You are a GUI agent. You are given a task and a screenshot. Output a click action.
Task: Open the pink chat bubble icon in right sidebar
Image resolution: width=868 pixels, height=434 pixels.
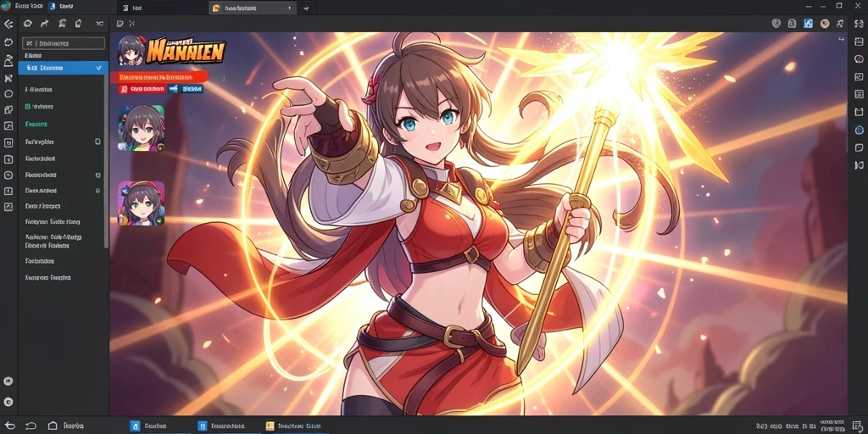[859, 58]
